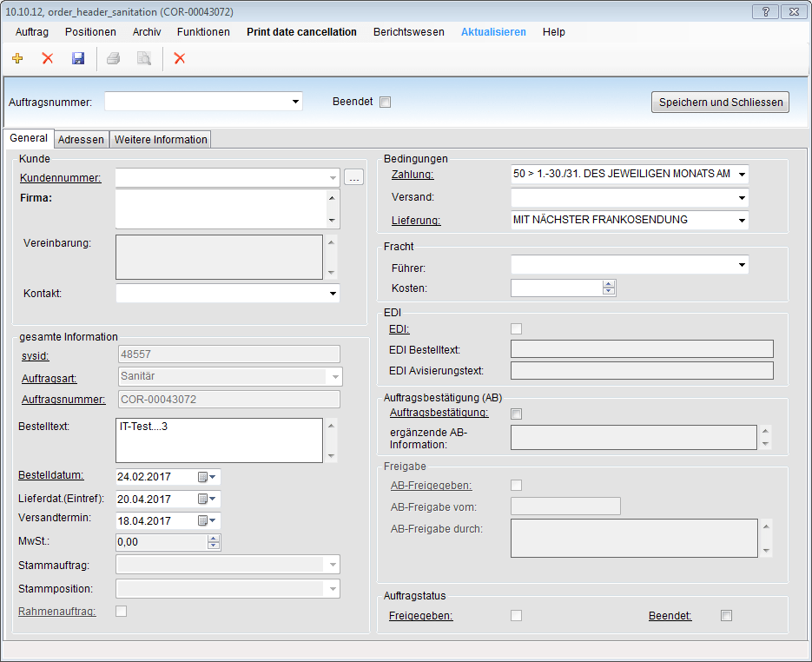The width and height of the screenshot is (812, 662).
Task: Click the Aktualisieren menu item
Action: coord(493,32)
